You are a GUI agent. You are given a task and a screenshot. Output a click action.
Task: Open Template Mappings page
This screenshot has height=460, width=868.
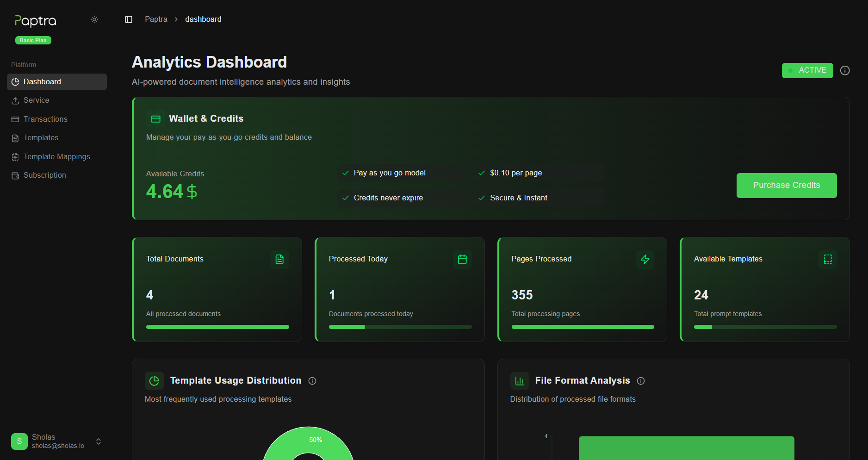click(57, 157)
